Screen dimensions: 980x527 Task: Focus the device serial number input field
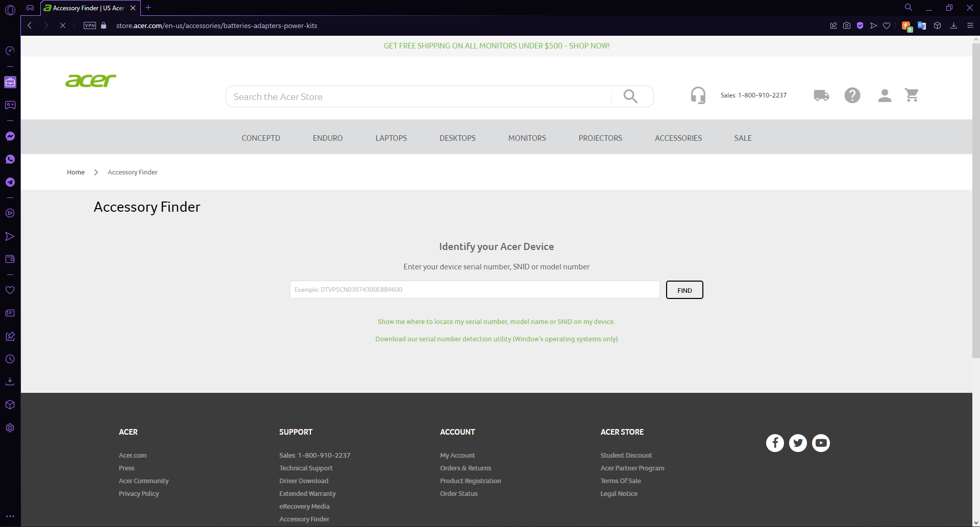tap(475, 290)
